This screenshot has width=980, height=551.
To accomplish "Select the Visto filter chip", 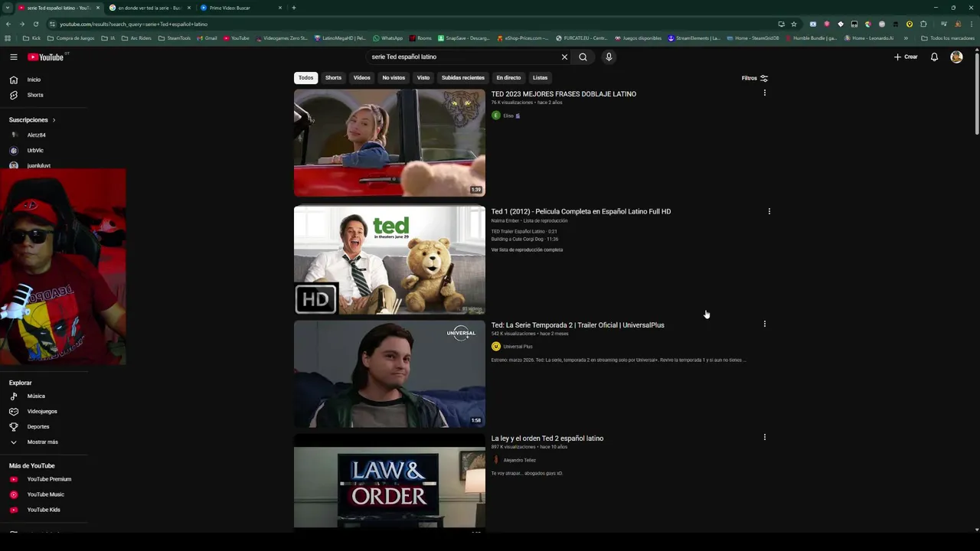I will point(423,77).
